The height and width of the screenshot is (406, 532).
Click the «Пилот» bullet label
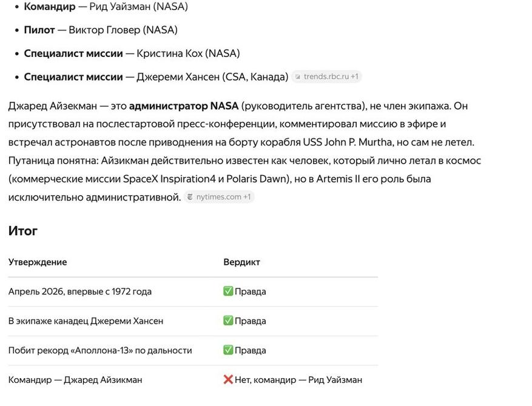(39, 30)
